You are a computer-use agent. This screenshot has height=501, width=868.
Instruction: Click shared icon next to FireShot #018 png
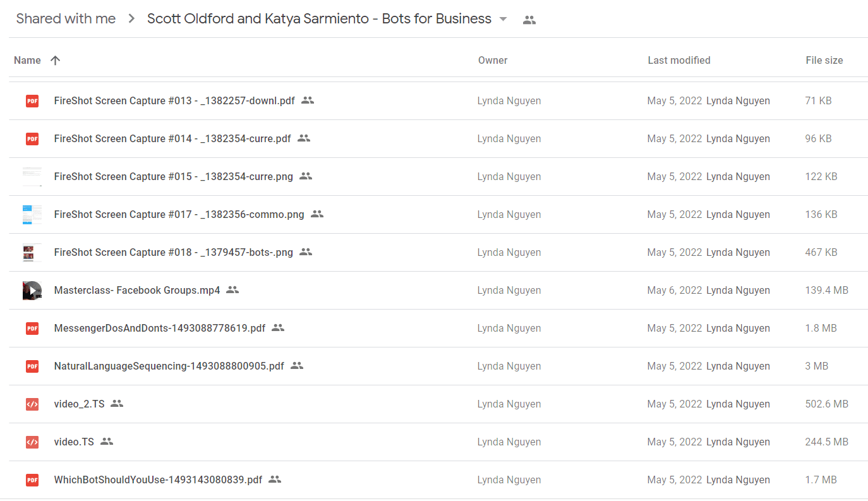pos(306,251)
